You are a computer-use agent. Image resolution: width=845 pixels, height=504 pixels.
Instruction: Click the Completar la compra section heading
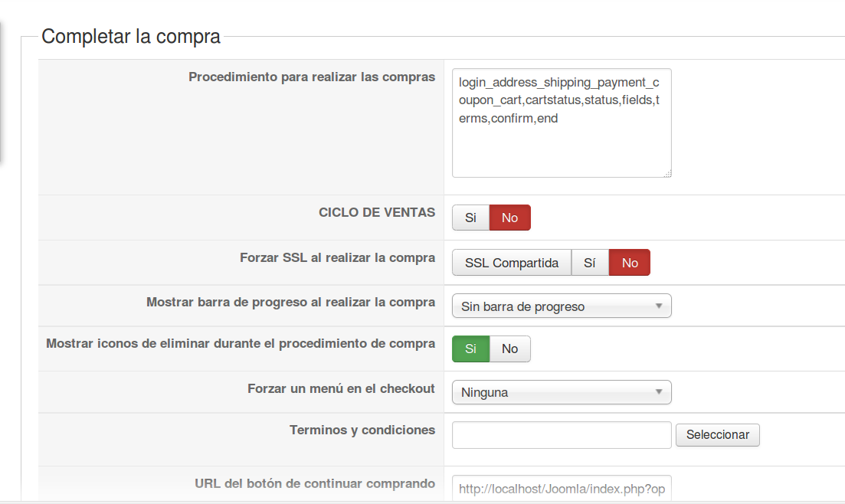tap(131, 36)
